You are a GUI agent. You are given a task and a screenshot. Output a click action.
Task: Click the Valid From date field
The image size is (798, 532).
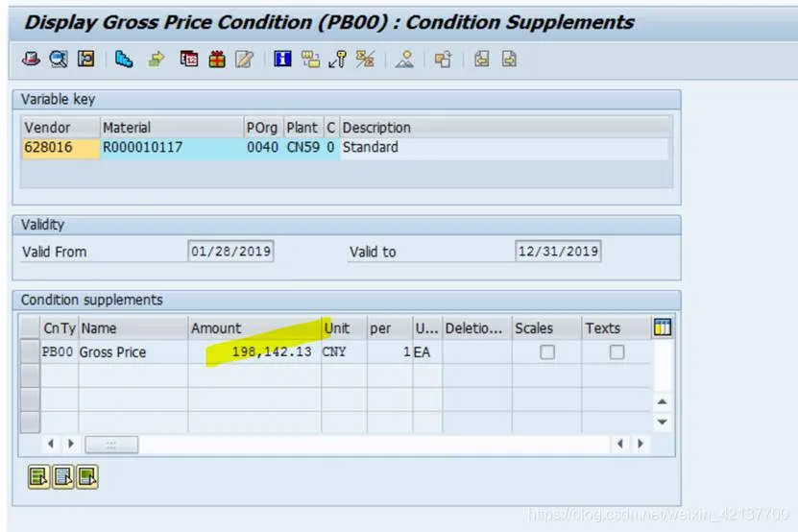(230, 252)
